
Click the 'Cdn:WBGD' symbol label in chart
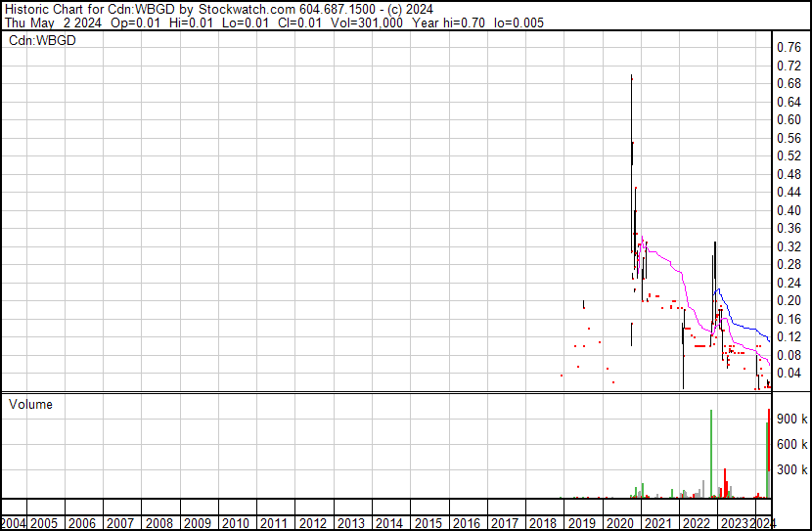tap(42, 40)
